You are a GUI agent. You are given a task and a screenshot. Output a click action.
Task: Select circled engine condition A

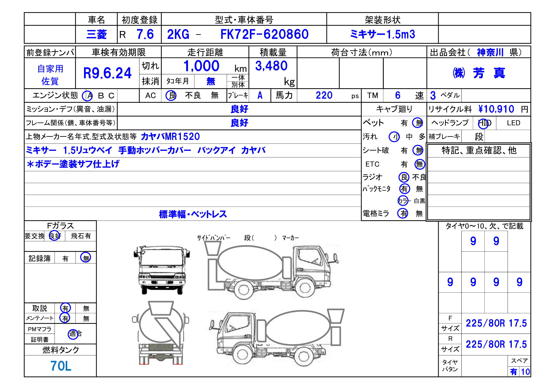click(88, 96)
